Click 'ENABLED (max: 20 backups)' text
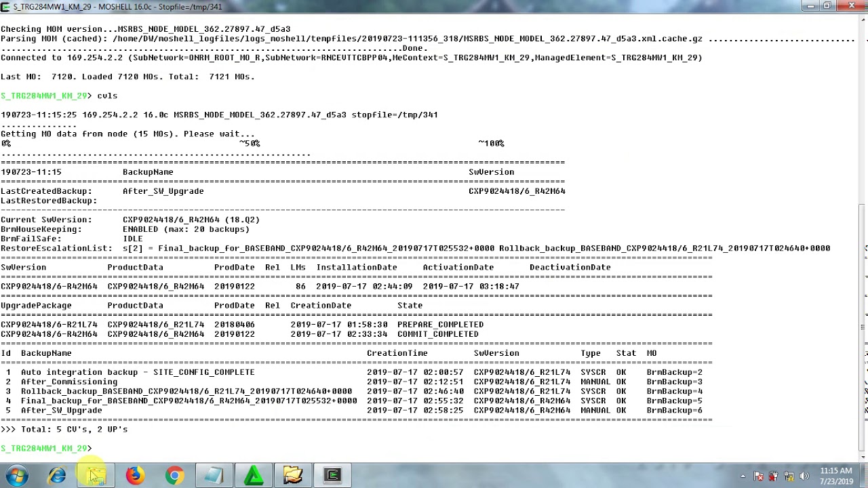 pyautogui.click(x=186, y=229)
